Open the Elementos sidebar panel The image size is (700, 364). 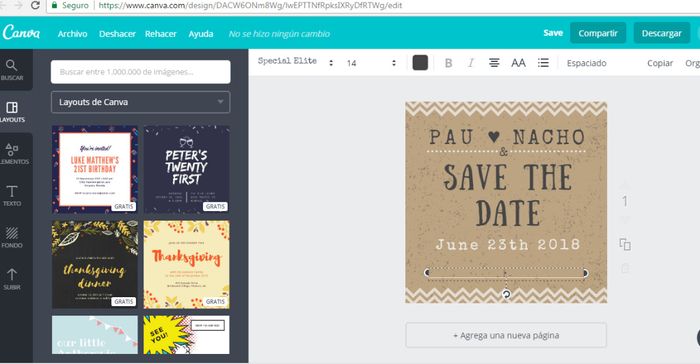(x=12, y=154)
